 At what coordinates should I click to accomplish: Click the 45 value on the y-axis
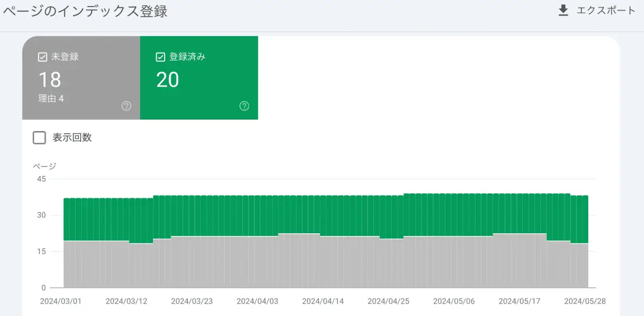[x=40, y=179]
